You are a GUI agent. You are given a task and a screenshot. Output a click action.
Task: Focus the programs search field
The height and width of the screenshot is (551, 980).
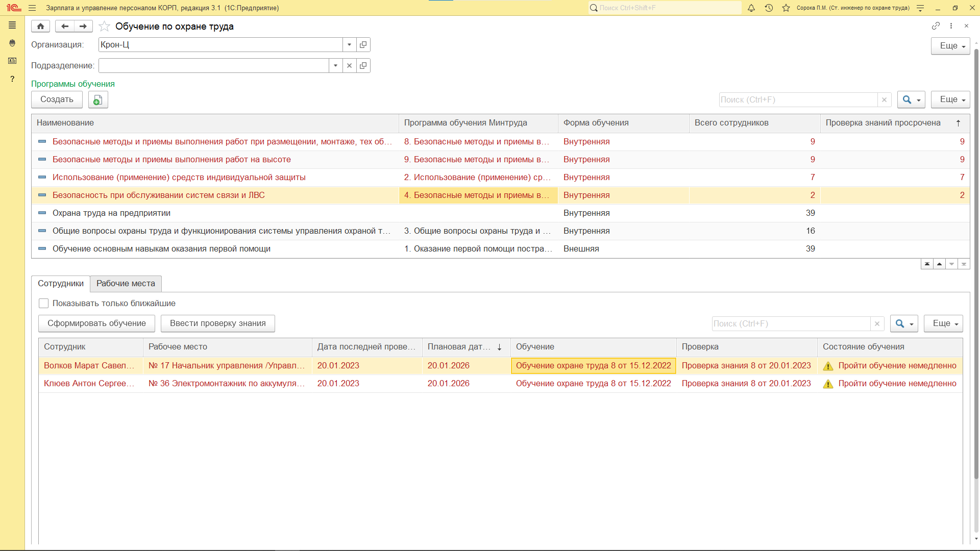798,100
